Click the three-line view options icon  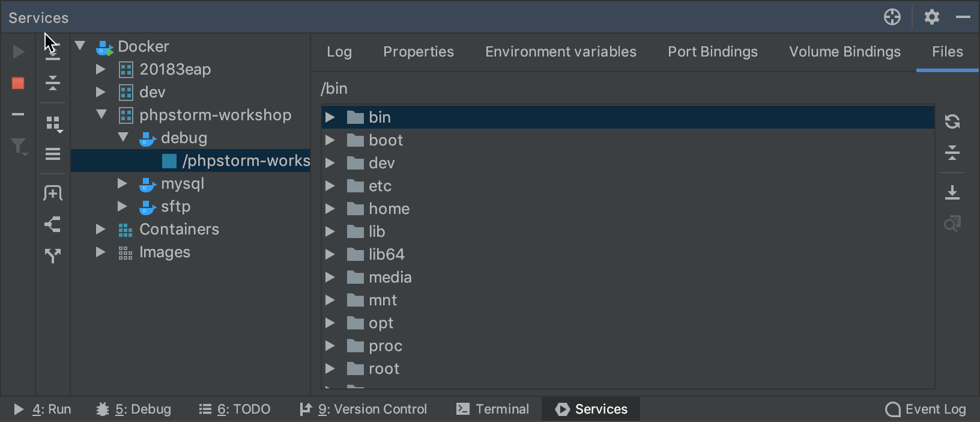point(53,154)
